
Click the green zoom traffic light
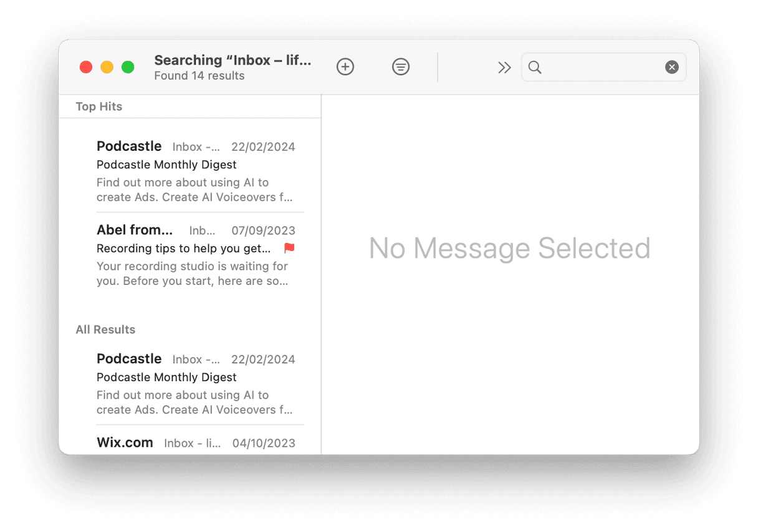(127, 67)
